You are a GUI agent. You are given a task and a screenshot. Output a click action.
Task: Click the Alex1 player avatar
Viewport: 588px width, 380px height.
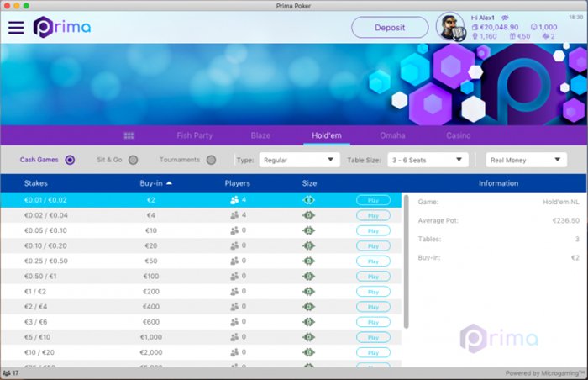[452, 27]
